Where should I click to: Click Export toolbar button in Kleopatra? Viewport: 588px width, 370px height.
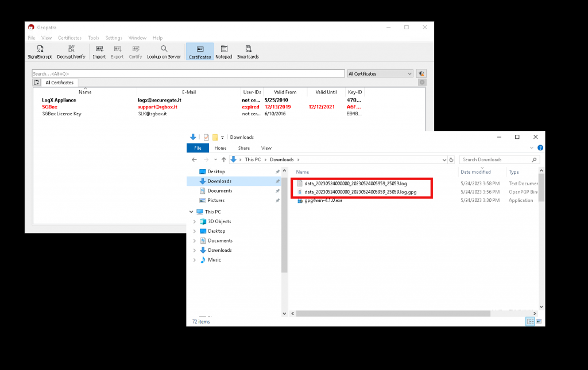click(117, 52)
